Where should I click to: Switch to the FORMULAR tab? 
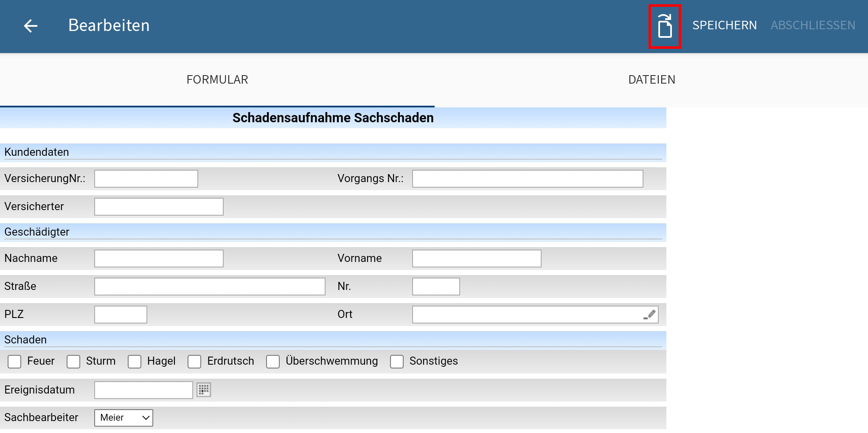(x=217, y=80)
